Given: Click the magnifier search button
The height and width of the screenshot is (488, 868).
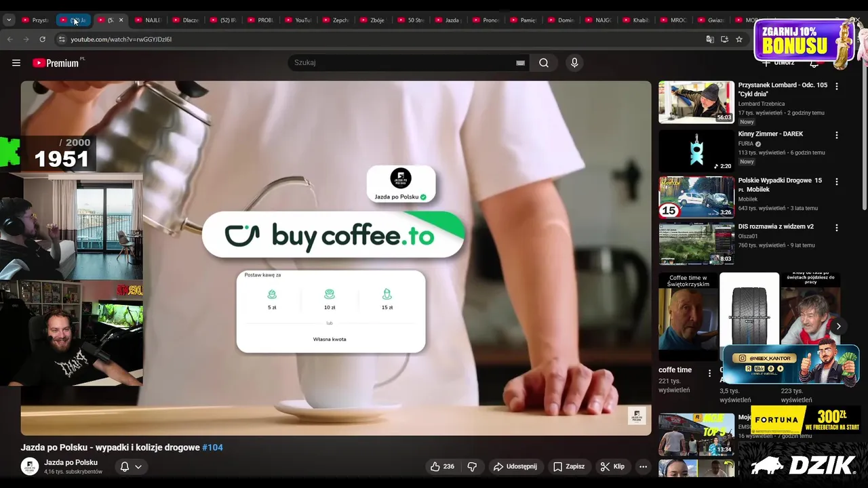Looking at the screenshot, I should tap(544, 63).
